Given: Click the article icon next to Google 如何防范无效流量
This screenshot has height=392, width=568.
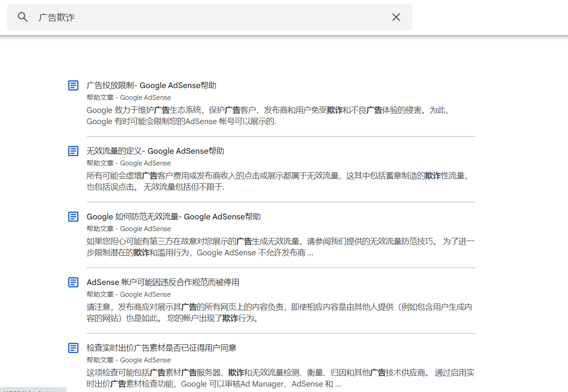Looking at the screenshot, I should pos(73,216).
